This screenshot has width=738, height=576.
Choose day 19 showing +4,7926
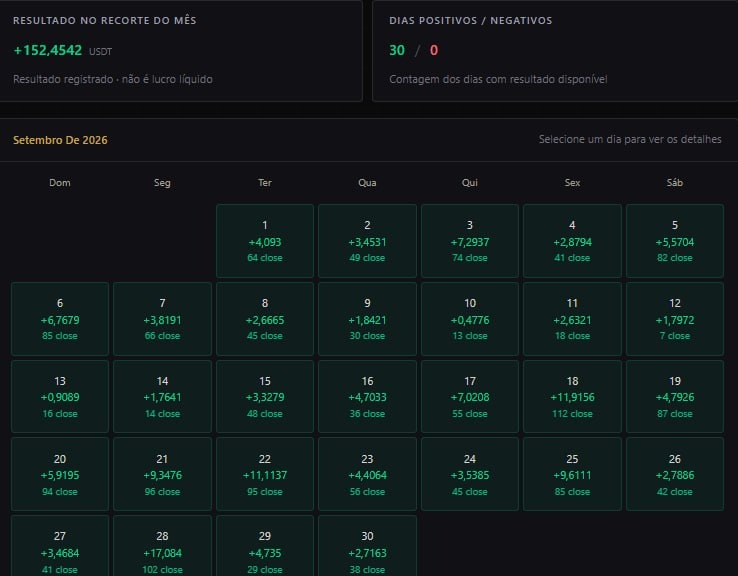pyautogui.click(x=675, y=396)
